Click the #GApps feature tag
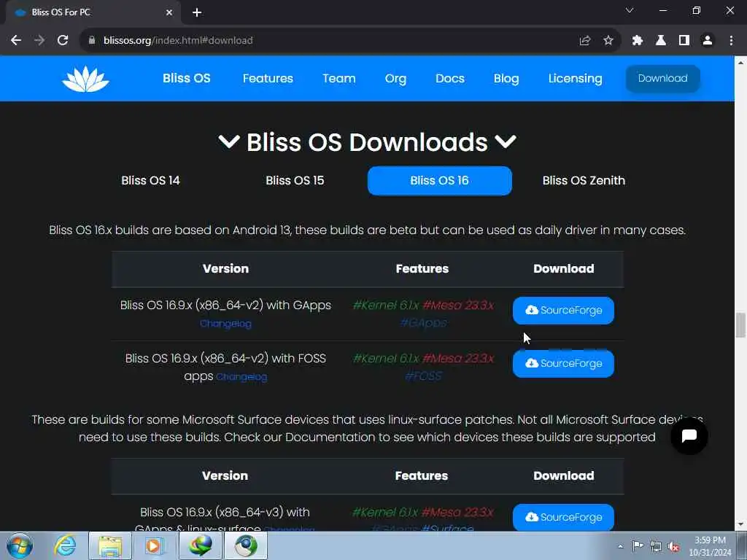The width and height of the screenshot is (747, 560). pyautogui.click(x=424, y=323)
